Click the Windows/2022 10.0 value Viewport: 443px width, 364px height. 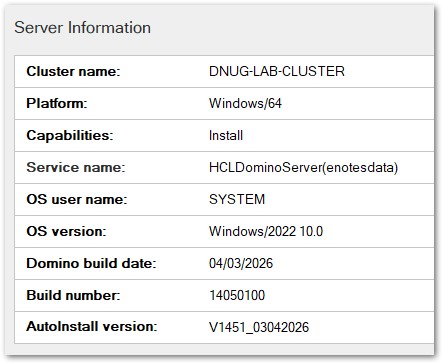(266, 231)
